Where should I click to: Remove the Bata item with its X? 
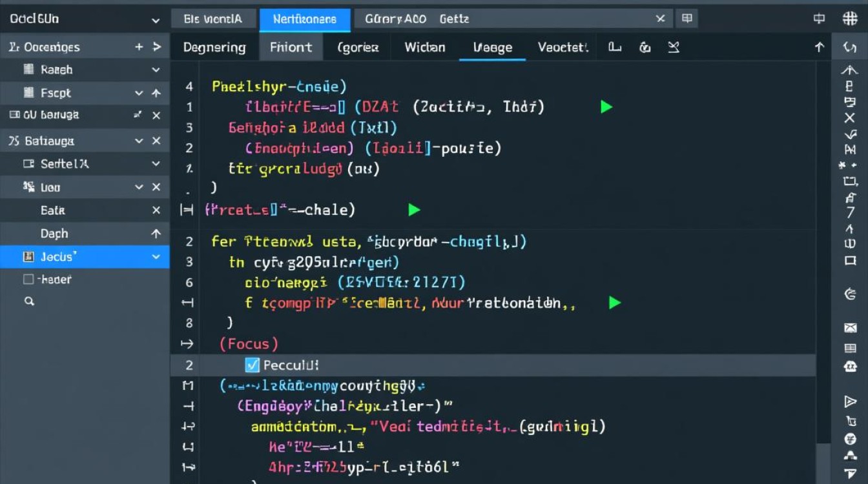click(x=156, y=210)
